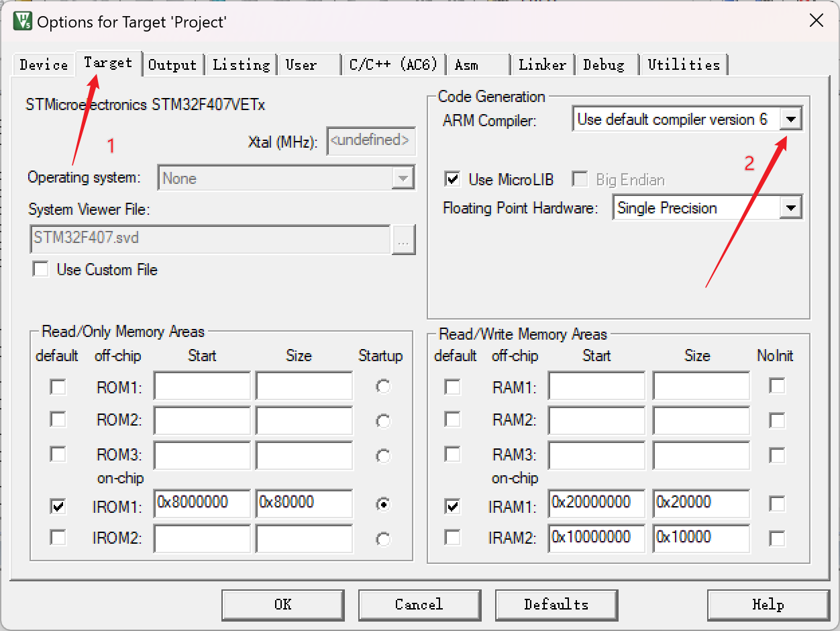Switch to the Device tab
The width and height of the screenshot is (840, 631).
44,64
